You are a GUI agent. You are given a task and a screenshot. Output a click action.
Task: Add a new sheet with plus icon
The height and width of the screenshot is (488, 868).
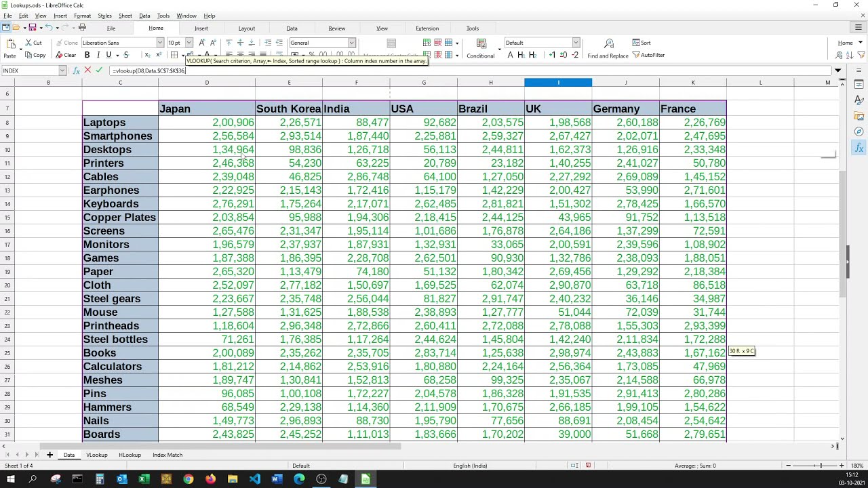tap(50, 455)
